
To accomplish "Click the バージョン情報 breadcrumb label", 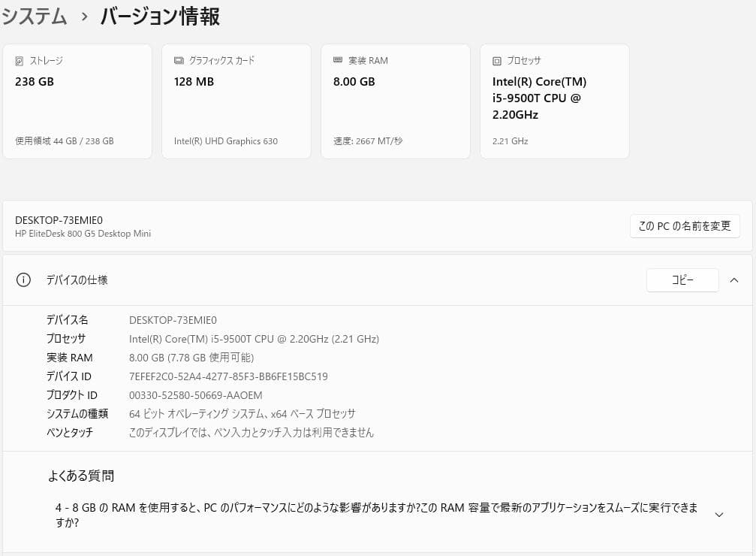I will [158, 17].
